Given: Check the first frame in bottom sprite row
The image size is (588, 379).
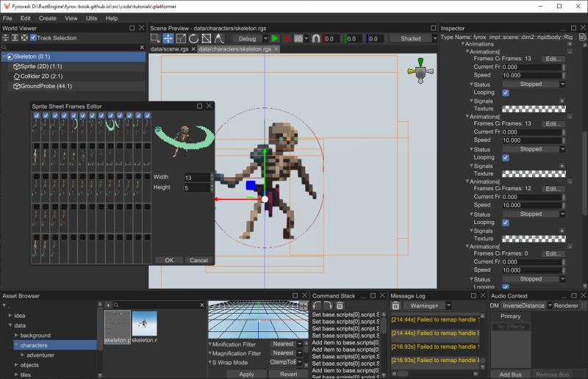Looking at the screenshot, I should coord(36,237).
